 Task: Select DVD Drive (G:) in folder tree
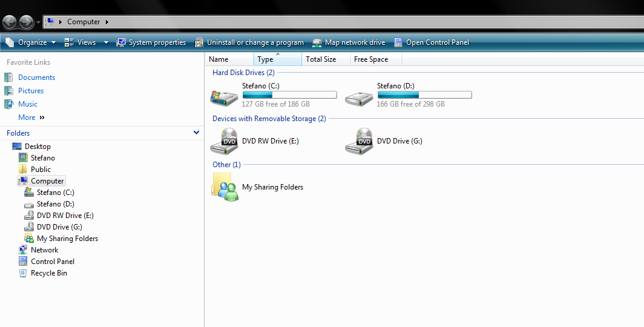point(59,226)
